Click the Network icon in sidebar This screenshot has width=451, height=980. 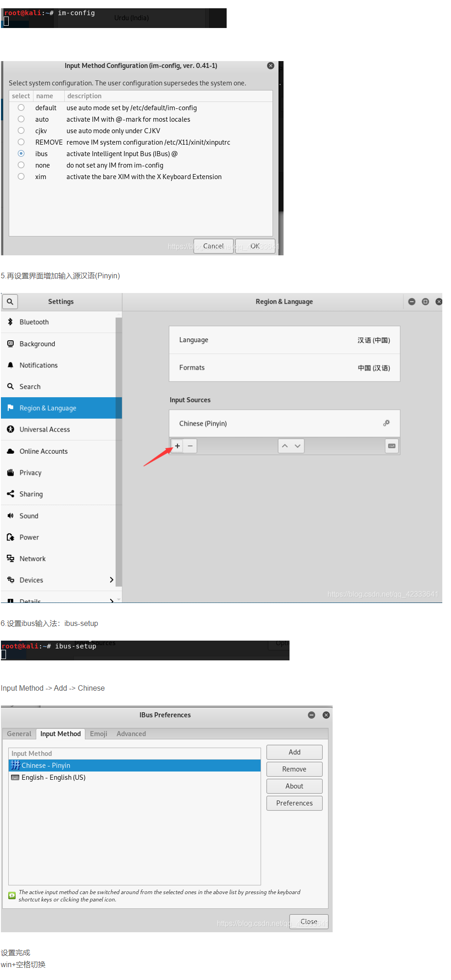pos(10,558)
